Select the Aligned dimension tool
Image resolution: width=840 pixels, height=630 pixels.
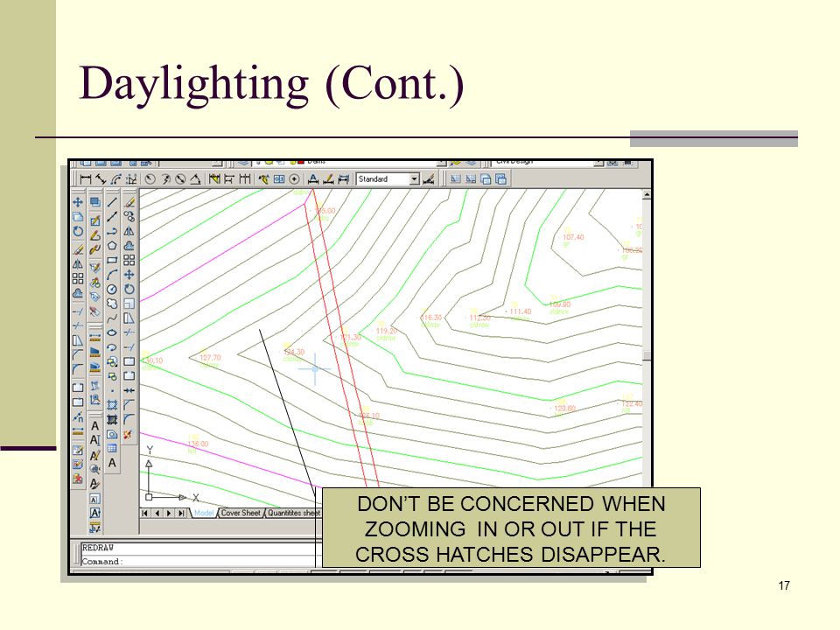(x=101, y=178)
